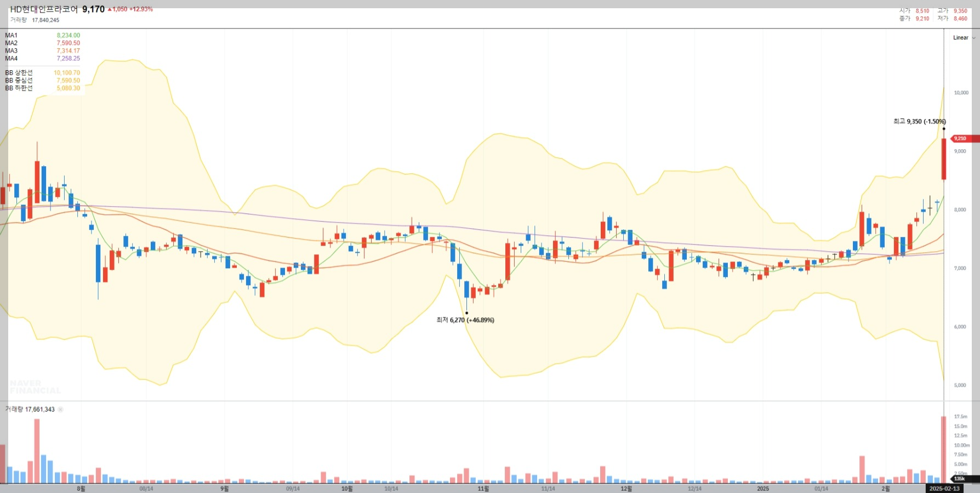This screenshot has width=980, height=493.
Task: Click the change value +12.93% in header
Action: point(141,9)
